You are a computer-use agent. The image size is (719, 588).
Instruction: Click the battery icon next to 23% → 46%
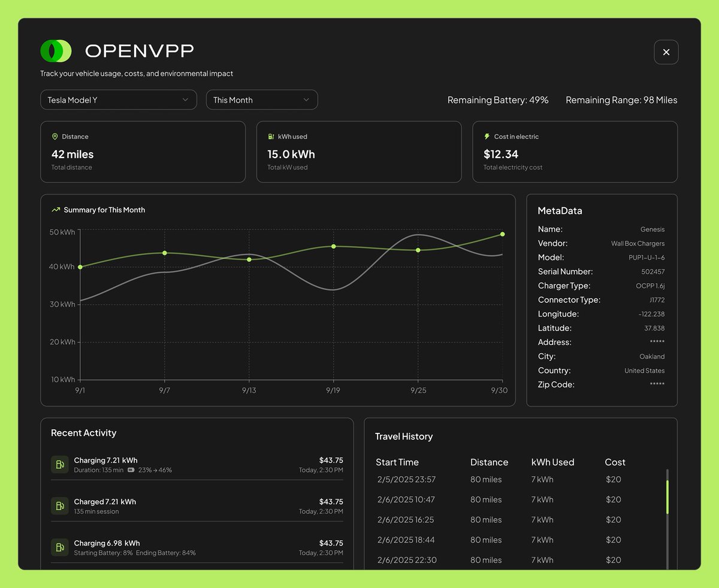(x=131, y=470)
